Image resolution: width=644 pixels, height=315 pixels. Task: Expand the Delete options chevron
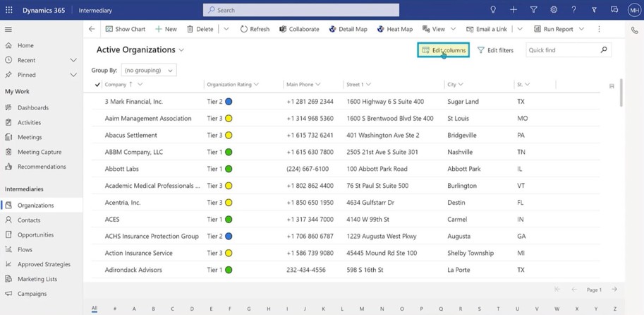tap(226, 29)
